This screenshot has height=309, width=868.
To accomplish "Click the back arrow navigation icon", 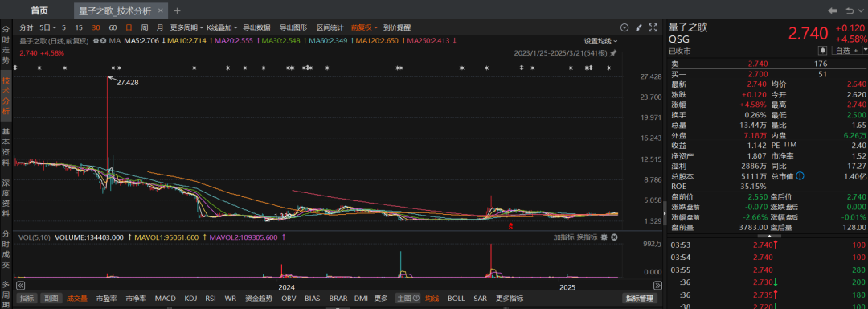I will (x=833, y=10).
